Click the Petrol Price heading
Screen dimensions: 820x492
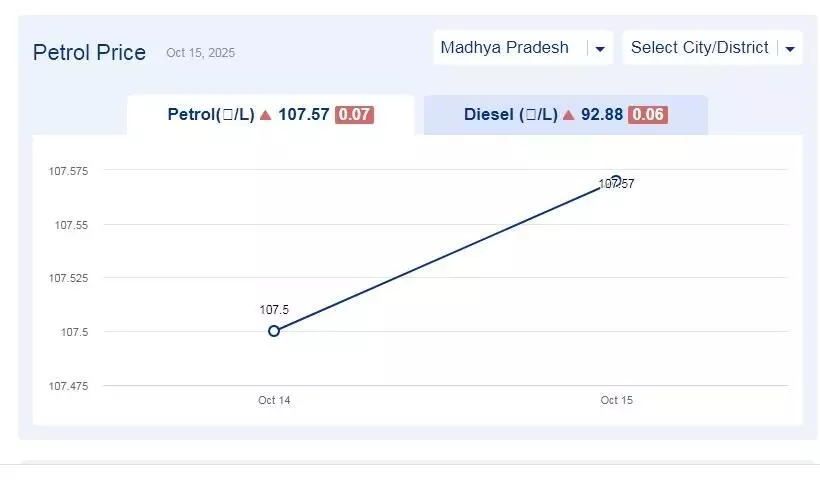(x=89, y=53)
